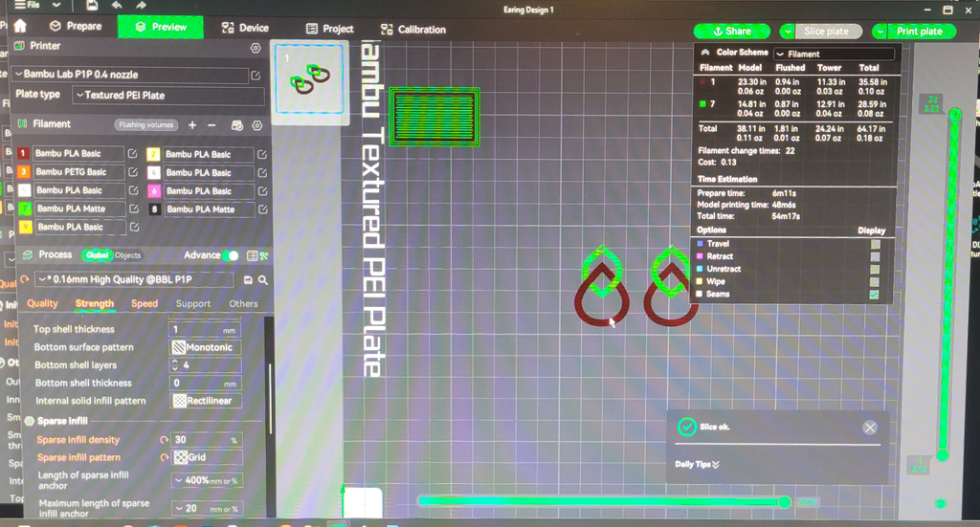
Task: Toggle the Advance switch
Action: [232, 254]
